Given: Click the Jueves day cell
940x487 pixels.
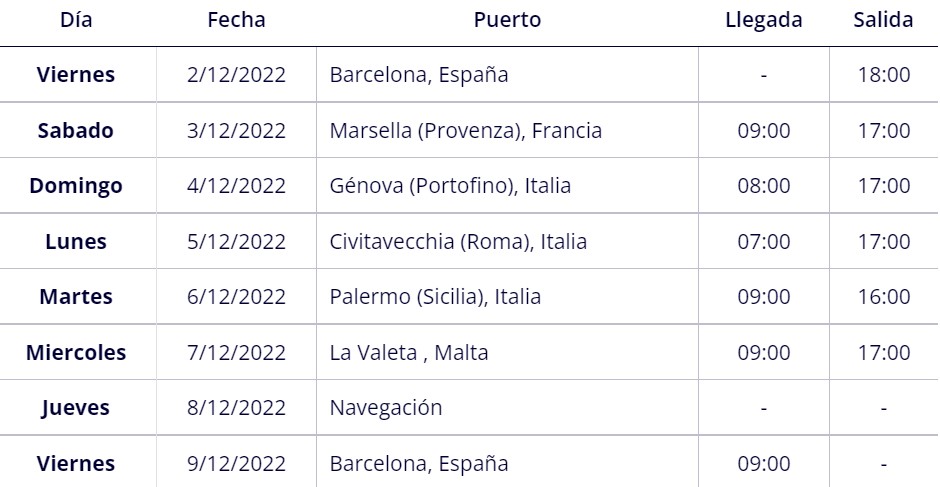Looking at the screenshot, I should click(76, 408).
